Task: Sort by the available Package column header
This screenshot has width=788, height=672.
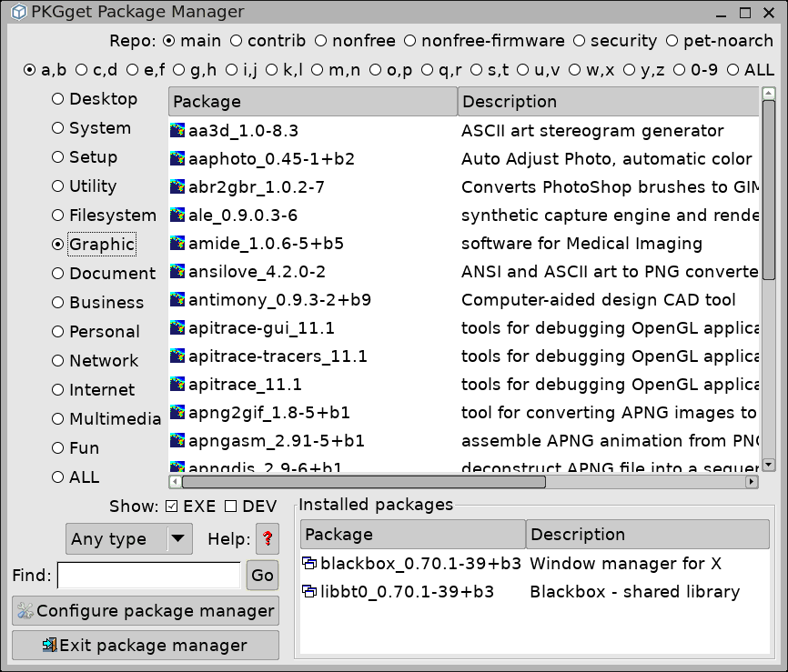Action: [x=313, y=102]
